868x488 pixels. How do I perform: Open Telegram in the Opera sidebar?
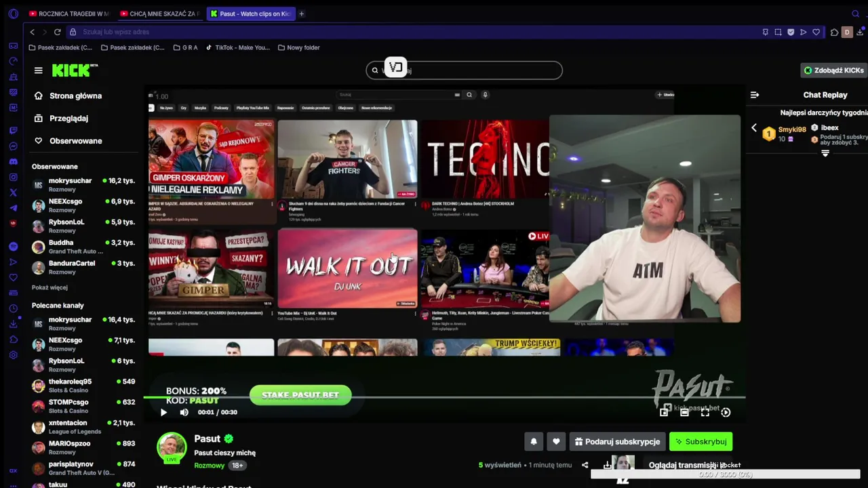tap(13, 208)
